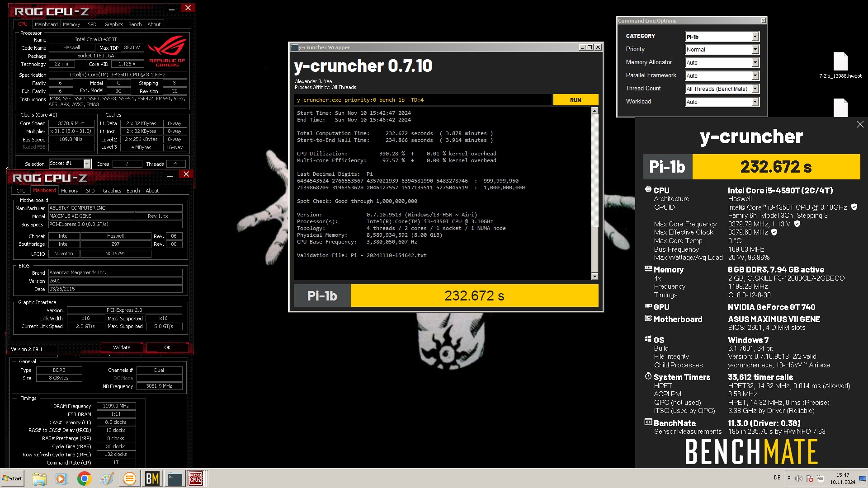The width and height of the screenshot is (868, 488).
Task: Click the Republic of Gamers logo in CPU-Z
Action: tap(167, 51)
